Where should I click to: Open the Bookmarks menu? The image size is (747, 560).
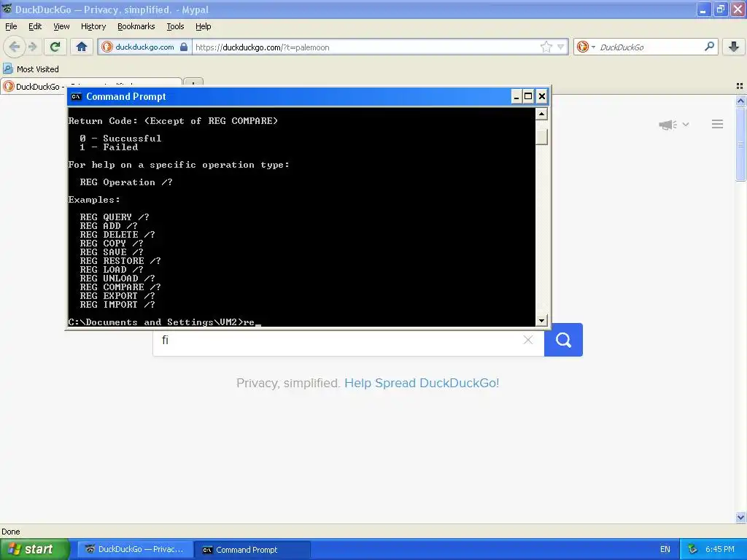pos(136,26)
